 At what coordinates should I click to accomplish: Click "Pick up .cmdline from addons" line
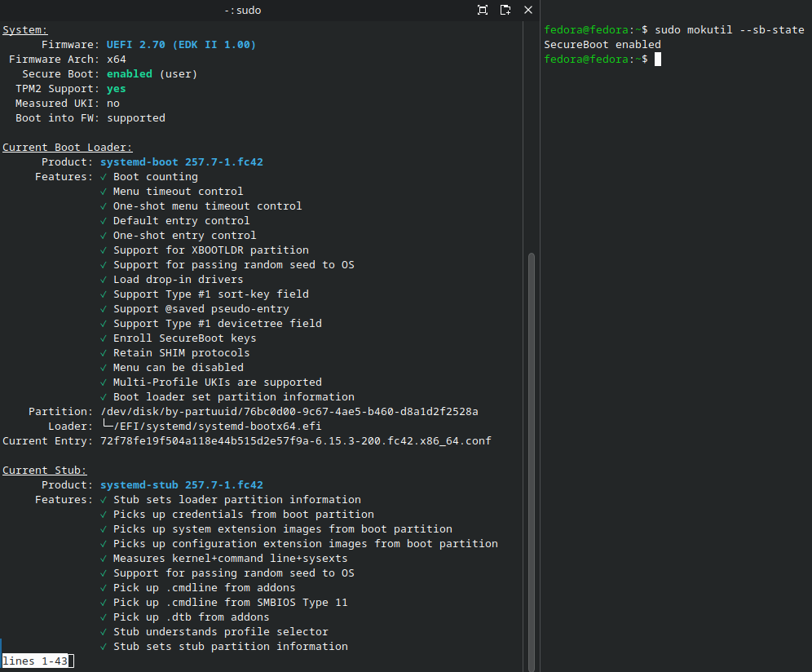pyautogui.click(x=204, y=587)
